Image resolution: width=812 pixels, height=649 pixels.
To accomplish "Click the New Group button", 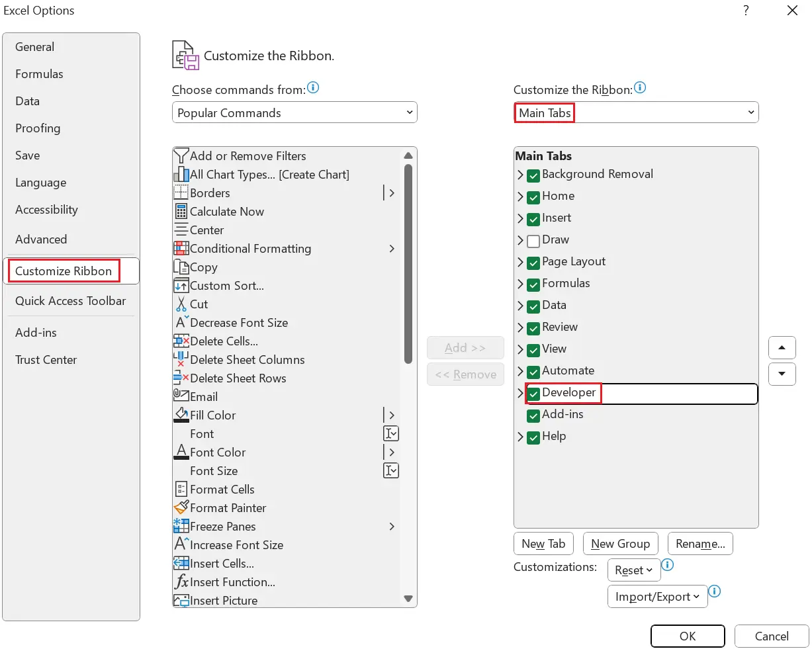I will [x=620, y=544].
